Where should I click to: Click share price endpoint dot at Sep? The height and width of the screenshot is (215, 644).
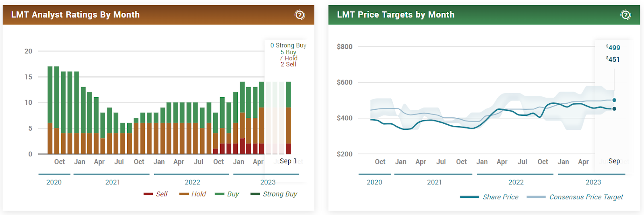click(614, 109)
